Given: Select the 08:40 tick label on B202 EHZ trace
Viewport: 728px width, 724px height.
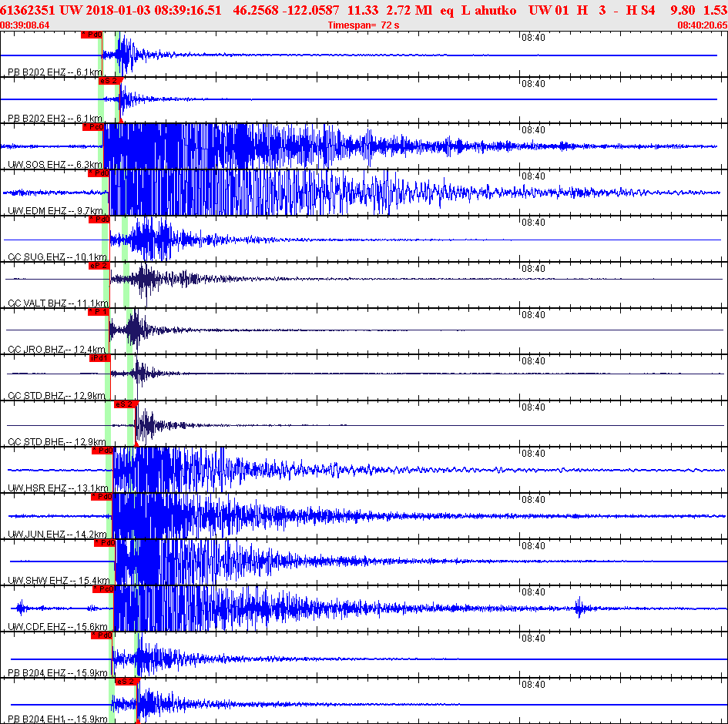Looking at the screenshot, I should pos(533,38).
